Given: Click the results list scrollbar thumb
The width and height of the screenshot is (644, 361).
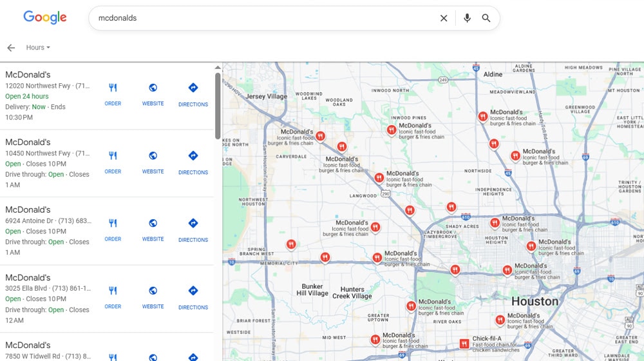Looking at the screenshot, I should pos(218,106).
